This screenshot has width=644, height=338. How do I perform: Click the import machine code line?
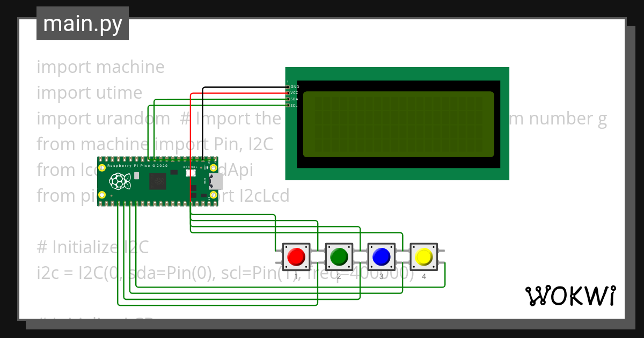tap(100, 67)
